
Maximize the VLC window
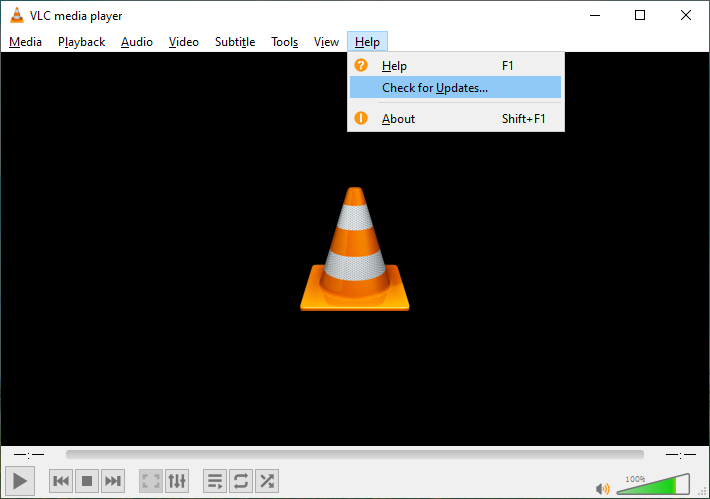tap(640, 15)
